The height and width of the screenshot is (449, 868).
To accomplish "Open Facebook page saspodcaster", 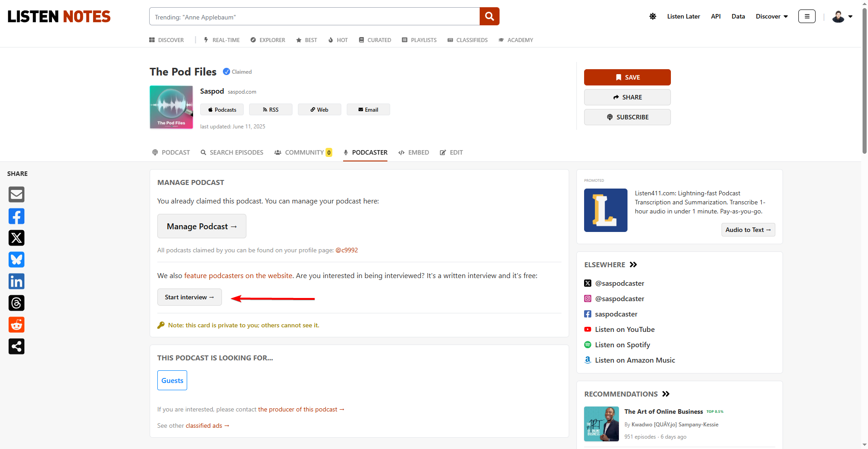I will pyautogui.click(x=611, y=314).
